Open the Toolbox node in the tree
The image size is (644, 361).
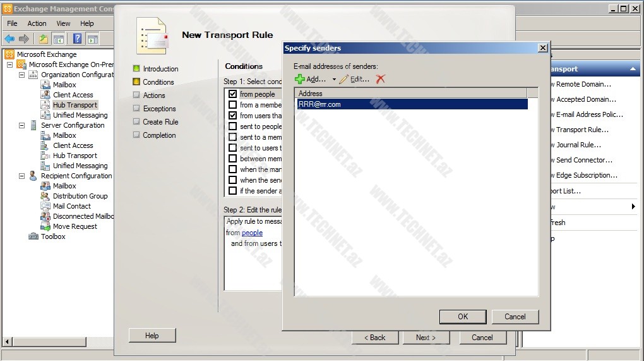point(53,236)
